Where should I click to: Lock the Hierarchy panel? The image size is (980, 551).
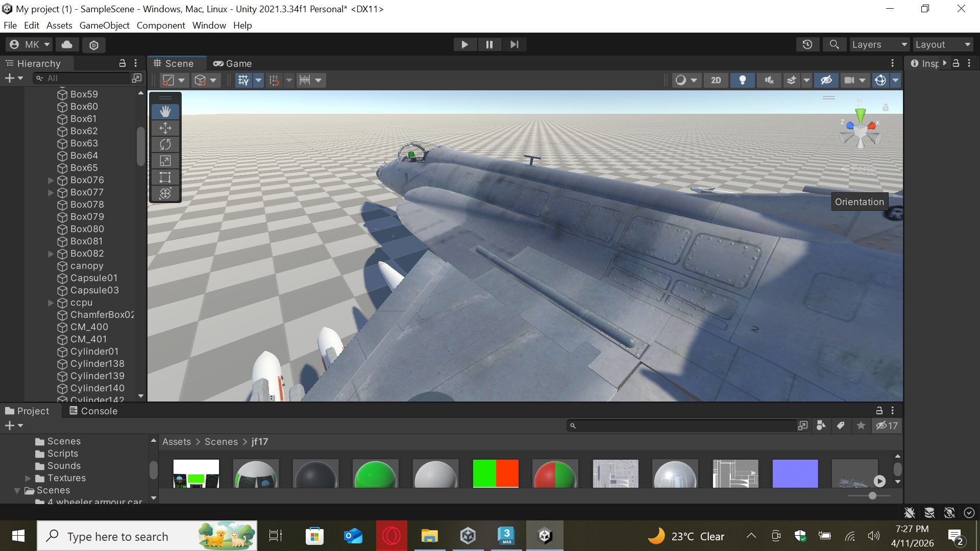[x=122, y=63]
